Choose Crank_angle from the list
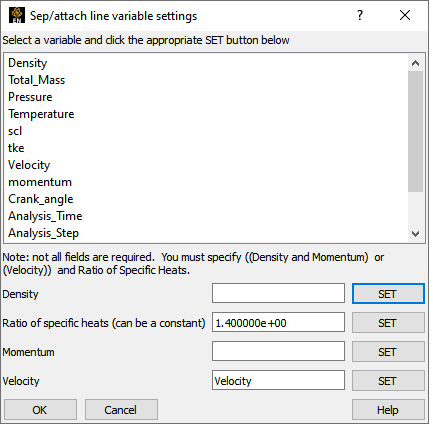The height and width of the screenshot is (425, 433). click(x=41, y=199)
